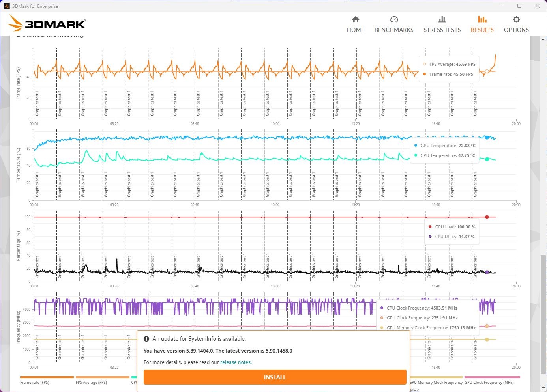
Task: Open the release notes link
Action: [x=235, y=362]
